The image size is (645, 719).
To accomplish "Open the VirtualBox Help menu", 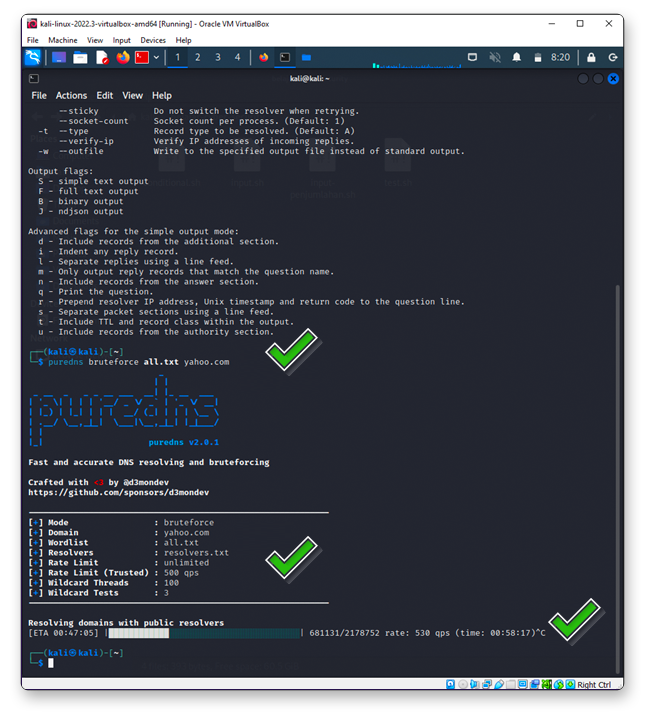I will (183, 40).
